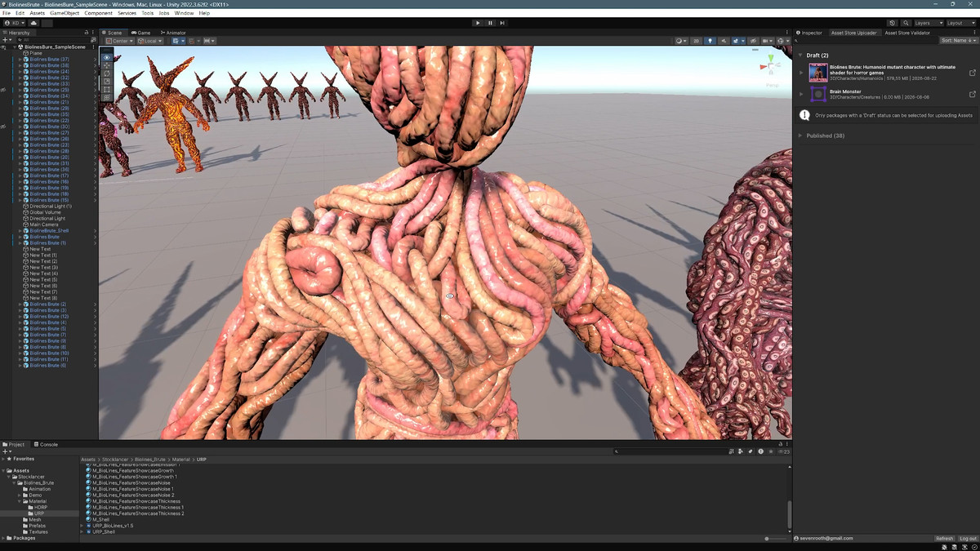Collapse the Stocklancer folder in Project tree
The height and width of the screenshot is (551, 980).
9,477
